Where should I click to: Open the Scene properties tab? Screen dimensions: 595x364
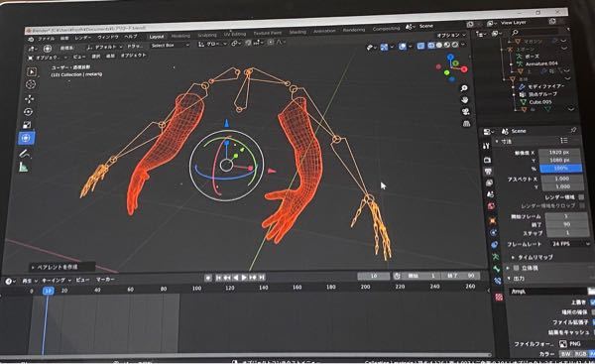click(x=491, y=194)
